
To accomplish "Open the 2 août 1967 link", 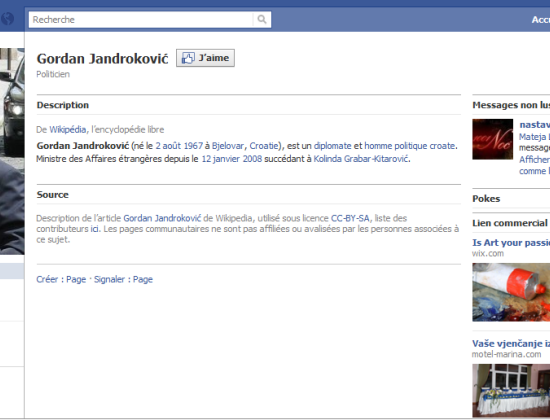I will (x=179, y=146).
